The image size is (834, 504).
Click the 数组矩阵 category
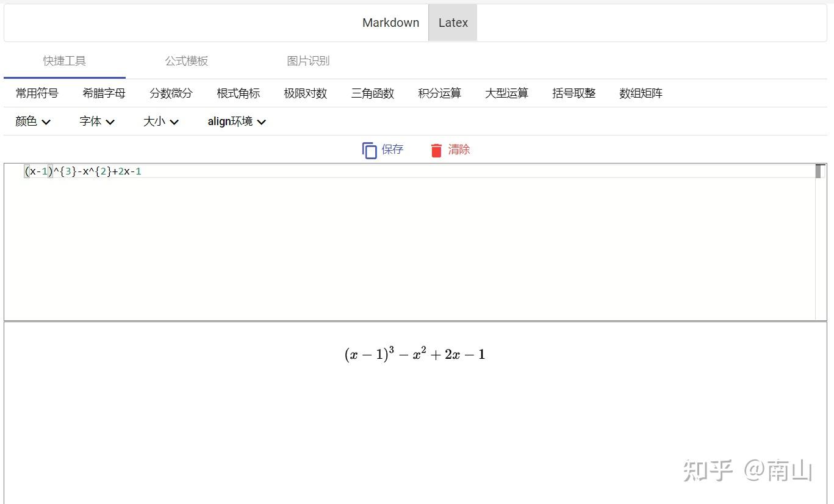click(641, 93)
